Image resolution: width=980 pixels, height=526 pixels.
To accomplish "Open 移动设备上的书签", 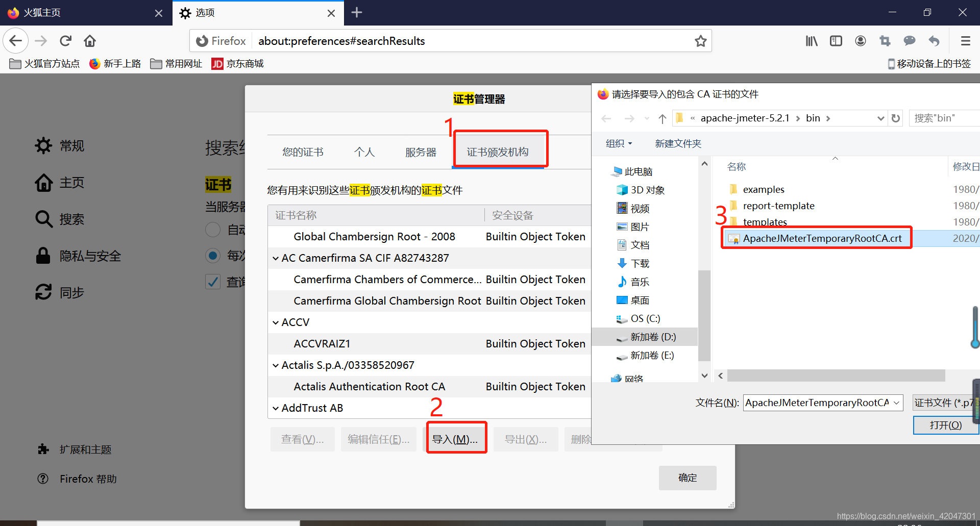I will coord(929,64).
